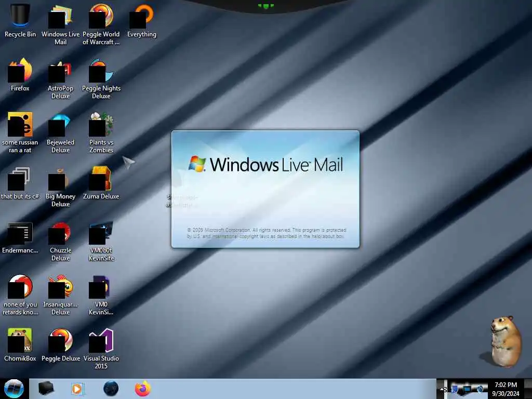Click the hamster desktop mascot

pyautogui.click(x=505, y=341)
